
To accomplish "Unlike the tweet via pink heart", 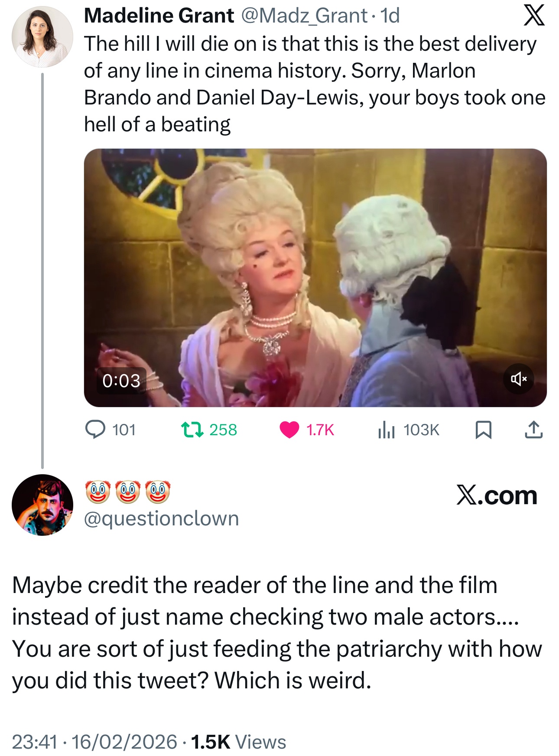I will (x=289, y=430).
